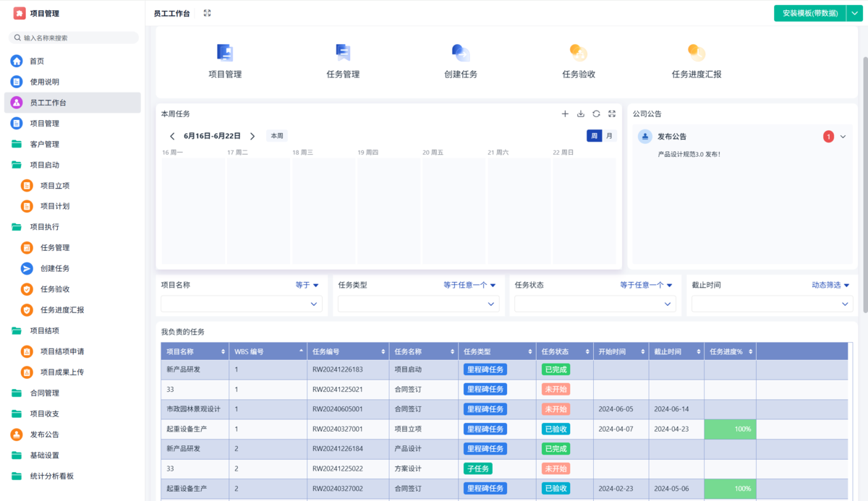Open the 任务进度汇报 shortcut icon in the top row
This screenshot has height=501, width=868.
tap(696, 53)
